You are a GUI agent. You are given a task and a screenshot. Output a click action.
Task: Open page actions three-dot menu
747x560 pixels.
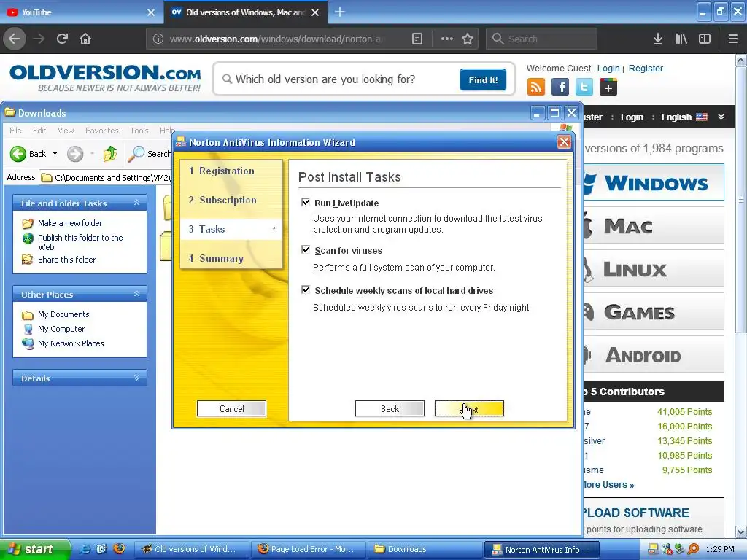[x=447, y=39]
